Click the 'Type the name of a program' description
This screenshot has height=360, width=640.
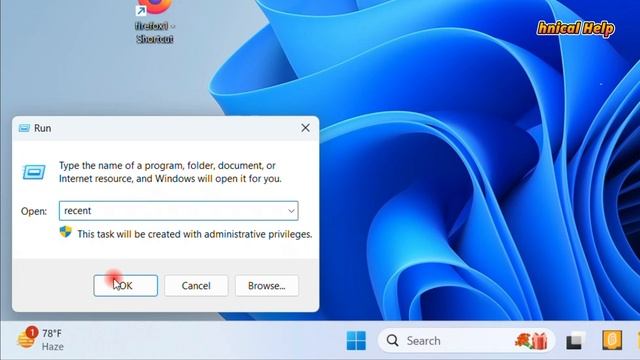[x=170, y=172]
